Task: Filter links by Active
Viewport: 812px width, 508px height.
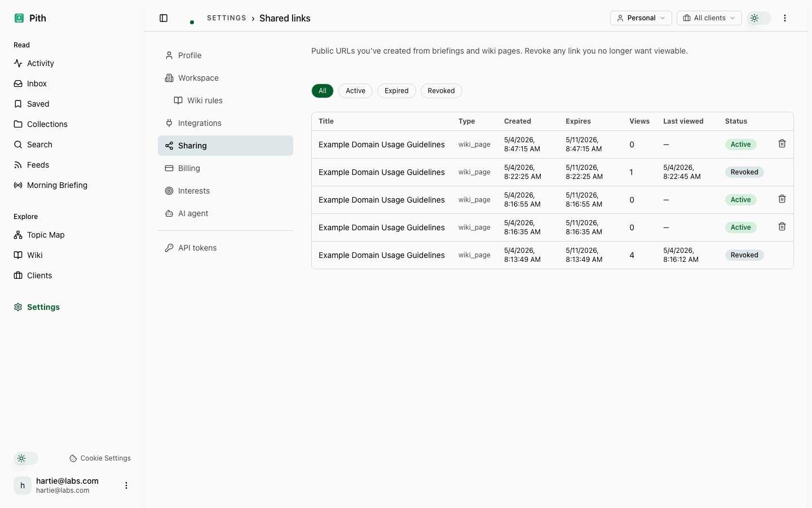Action: tap(355, 91)
